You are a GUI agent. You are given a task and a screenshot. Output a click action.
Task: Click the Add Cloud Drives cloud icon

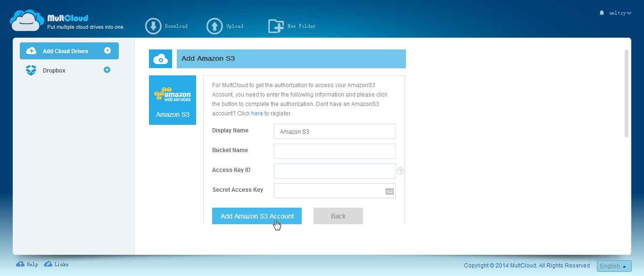[31, 51]
